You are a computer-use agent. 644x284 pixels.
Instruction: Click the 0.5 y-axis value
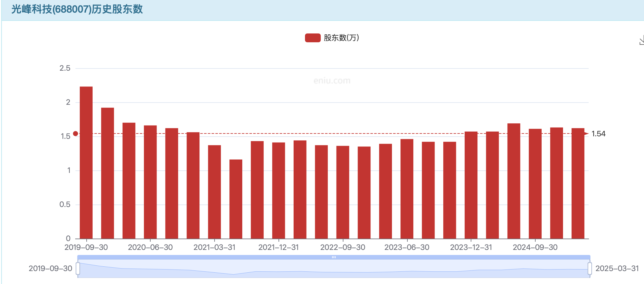click(x=65, y=204)
